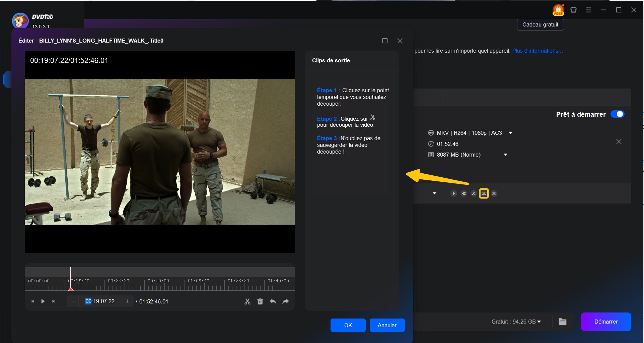Click the Clips de sortie heading

point(331,61)
